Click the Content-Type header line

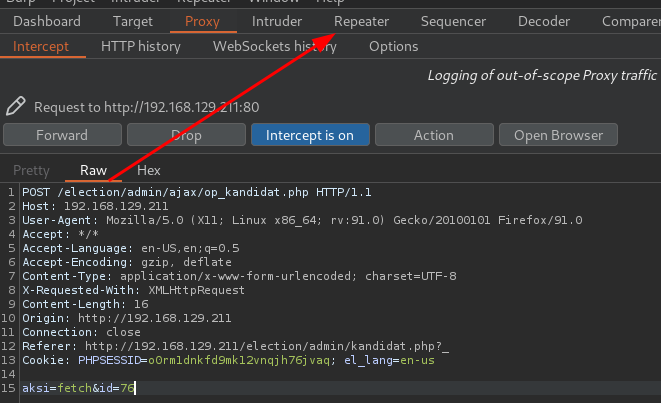pyautogui.click(x=239, y=276)
